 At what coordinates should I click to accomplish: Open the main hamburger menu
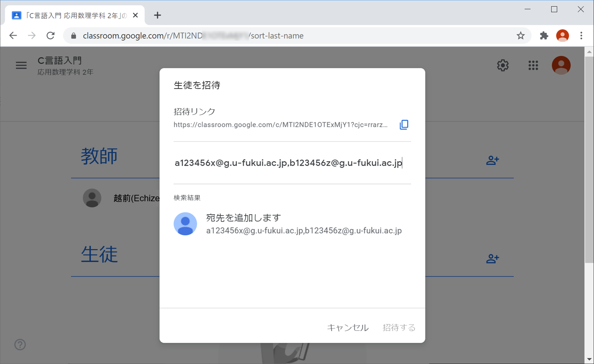click(x=21, y=65)
